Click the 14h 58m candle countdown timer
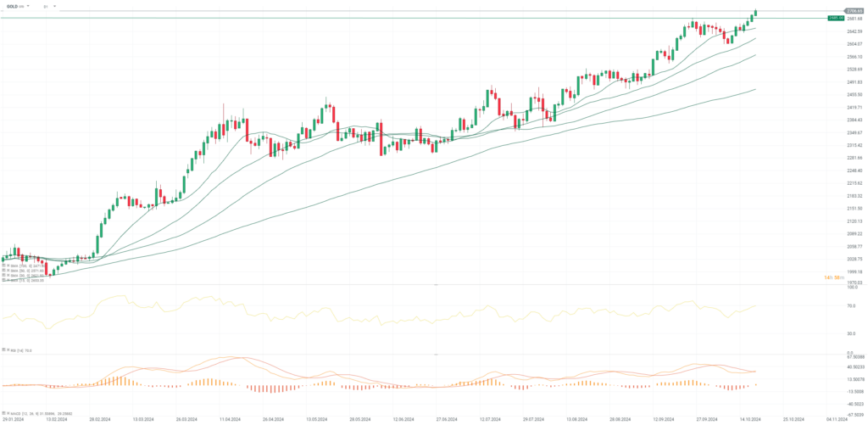The image size is (868, 425). tap(833, 276)
